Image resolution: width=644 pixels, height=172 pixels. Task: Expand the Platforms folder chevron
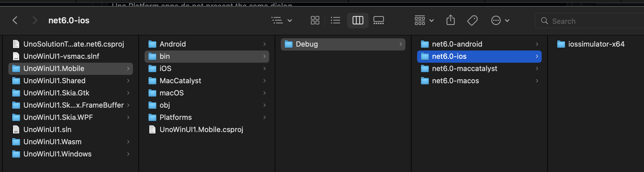[264, 117]
